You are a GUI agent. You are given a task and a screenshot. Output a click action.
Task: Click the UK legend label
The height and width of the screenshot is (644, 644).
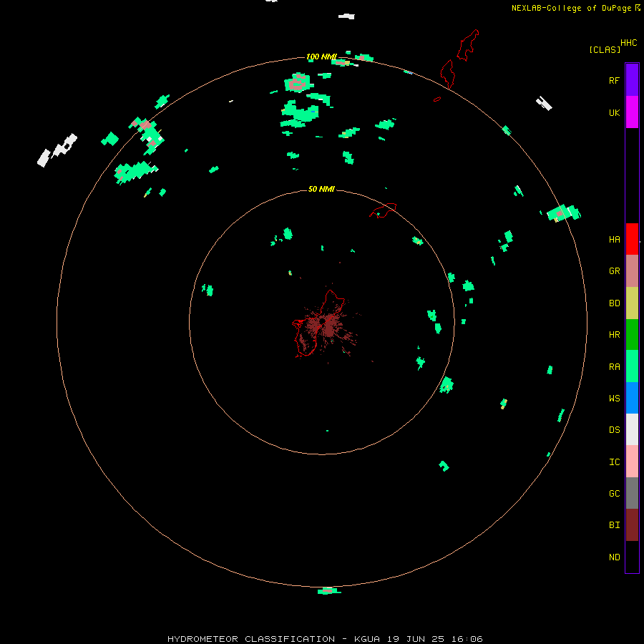pos(614,112)
